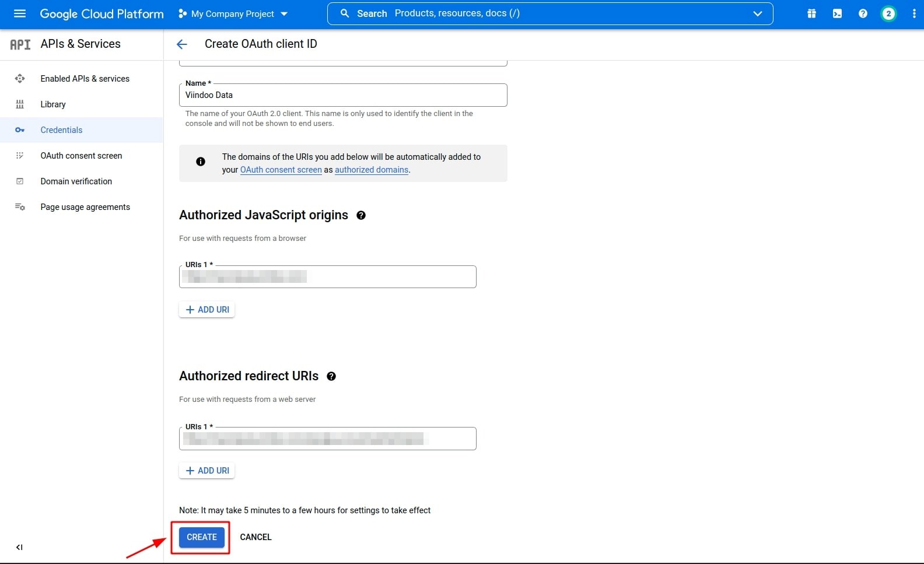Open the OAuth consent screen page
924x564 pixels.
coord(81,156)
